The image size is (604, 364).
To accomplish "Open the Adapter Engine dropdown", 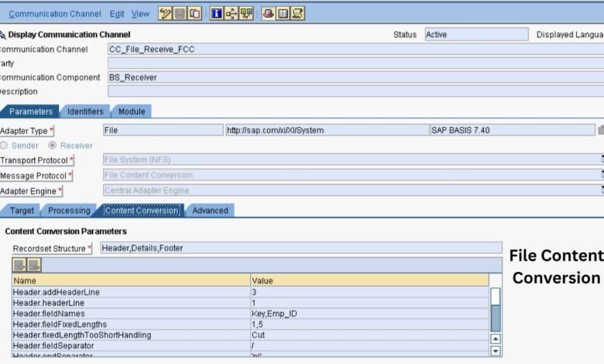I will click(x=602, y=191).
